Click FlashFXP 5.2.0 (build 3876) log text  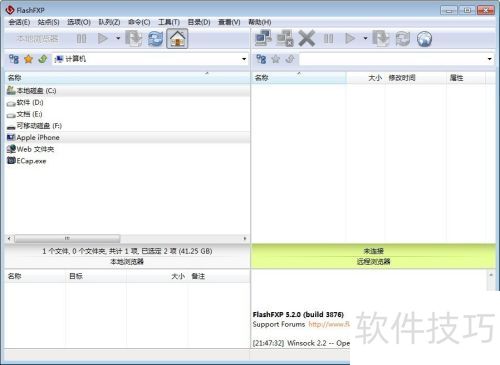pyautogui.click(x=298, y=314)
